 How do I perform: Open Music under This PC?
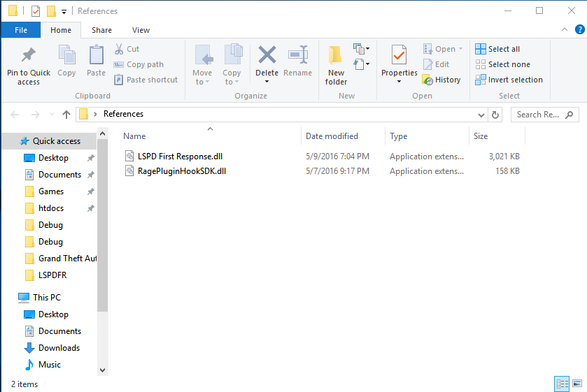point(50,365)
